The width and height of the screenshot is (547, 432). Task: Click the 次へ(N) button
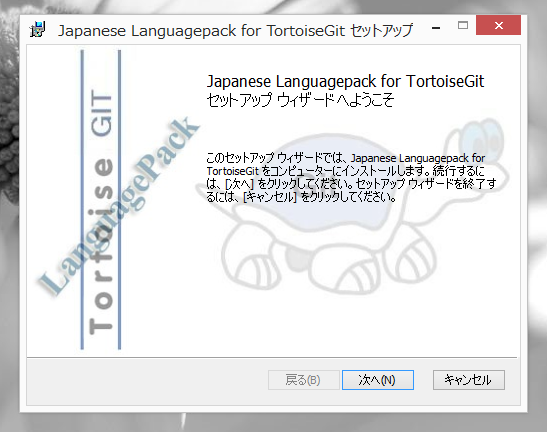point(378,380)
